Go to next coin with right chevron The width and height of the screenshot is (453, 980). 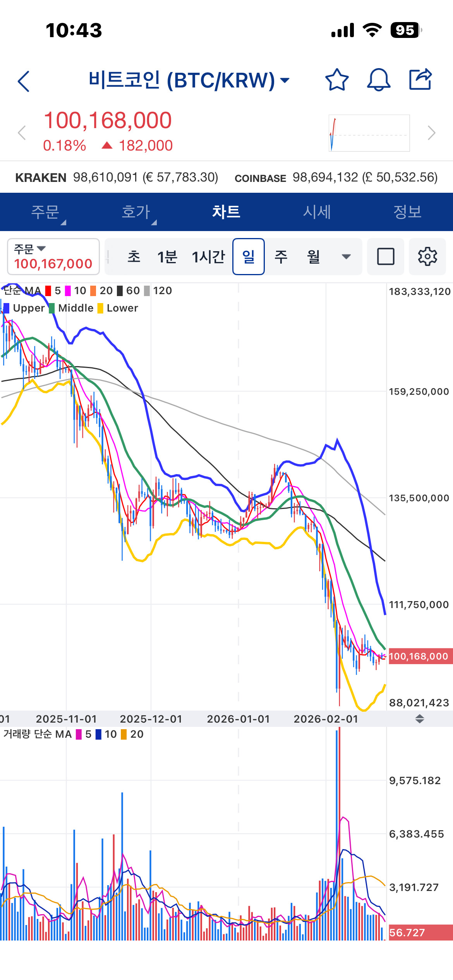coord(432,133)
